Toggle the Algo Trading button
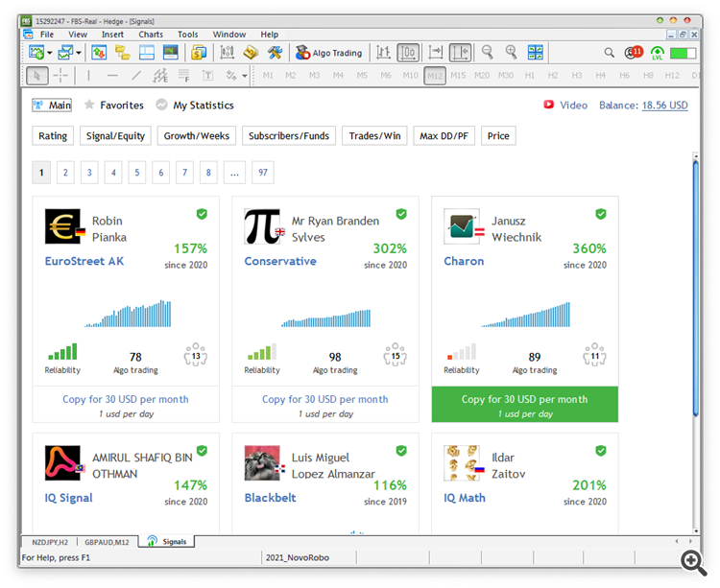This screenshot has height=588, width=720. coord(328,53)
